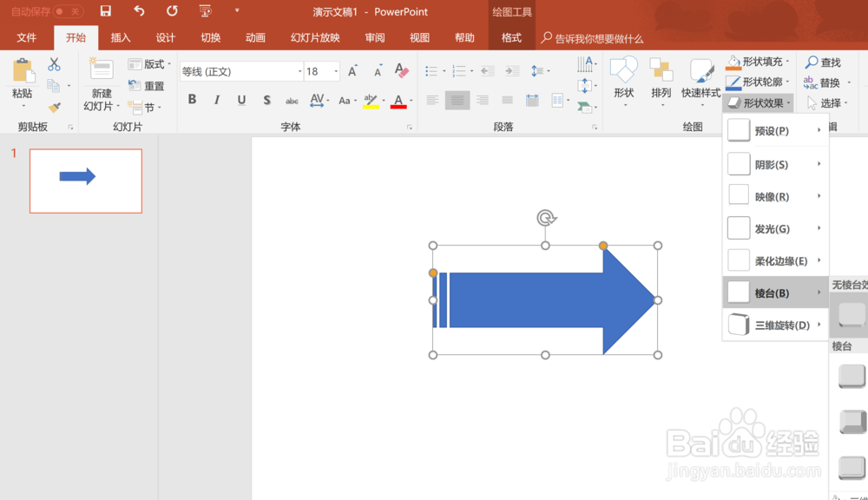Viewport: 868px width, 500px height.
Task: Open Layout dropdown
Action: coord(149,64)
